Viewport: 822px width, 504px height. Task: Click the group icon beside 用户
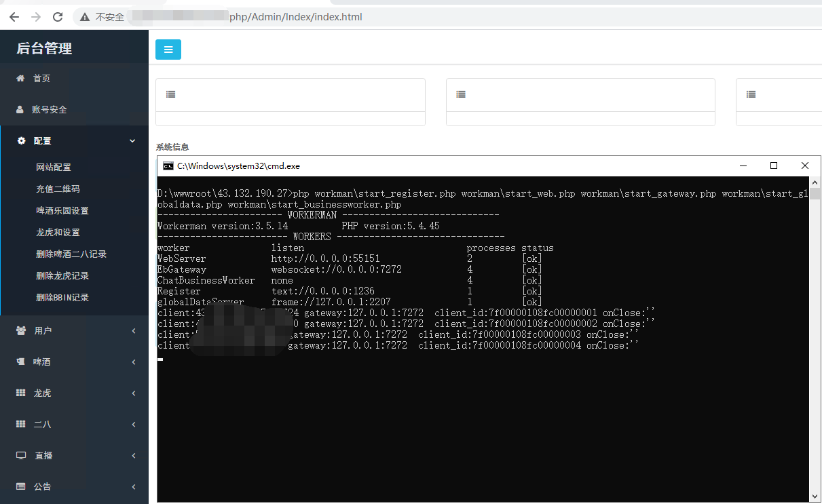tap(20, 331)
